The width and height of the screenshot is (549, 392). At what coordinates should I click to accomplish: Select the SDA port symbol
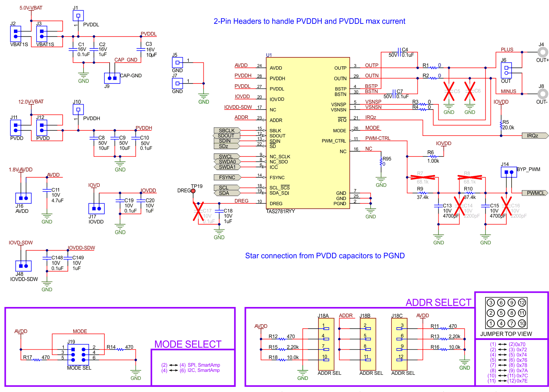coord(227,193)
